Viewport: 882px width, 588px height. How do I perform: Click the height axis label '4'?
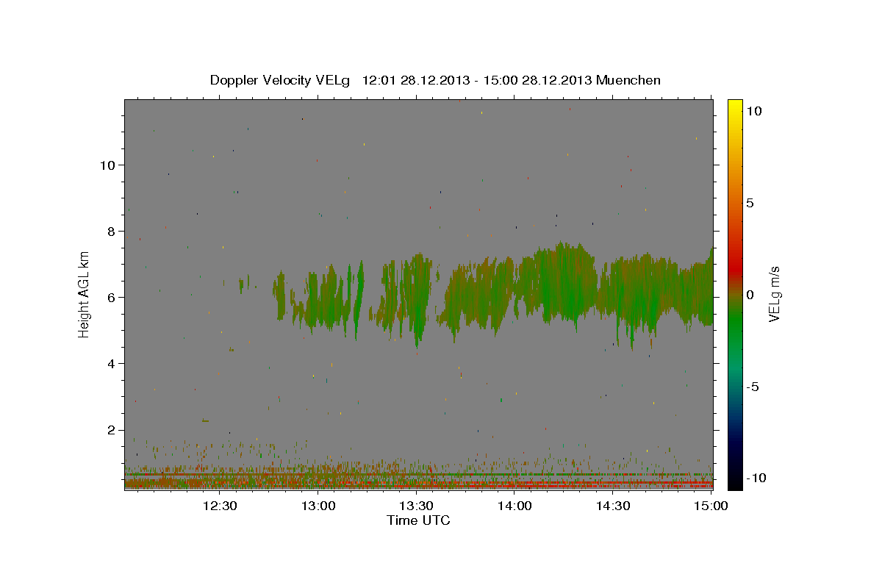coord(111,363)
